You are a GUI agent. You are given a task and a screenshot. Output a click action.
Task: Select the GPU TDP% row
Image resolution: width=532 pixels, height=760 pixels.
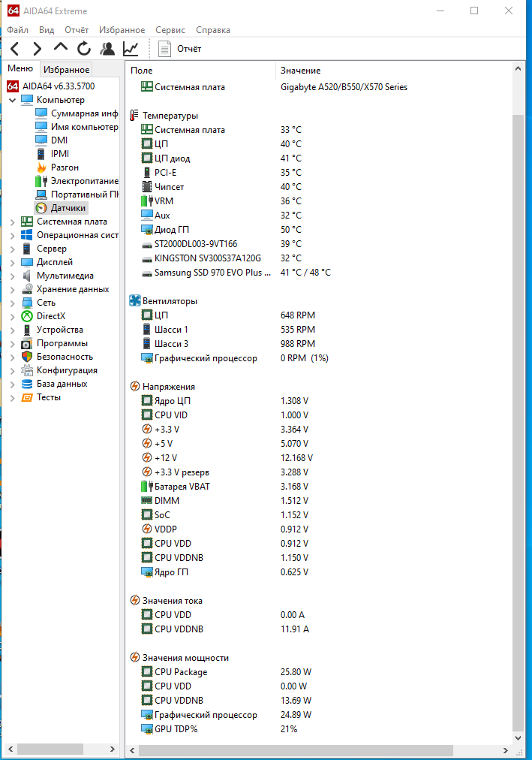tap(318, 729)
